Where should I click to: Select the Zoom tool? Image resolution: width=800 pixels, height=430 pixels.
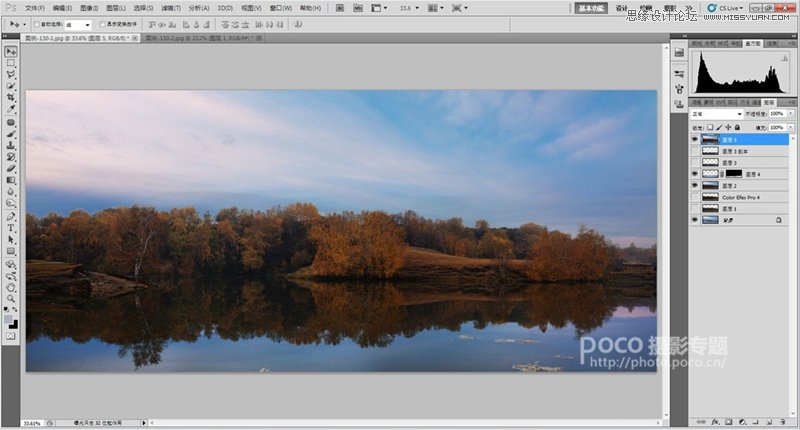11,298
